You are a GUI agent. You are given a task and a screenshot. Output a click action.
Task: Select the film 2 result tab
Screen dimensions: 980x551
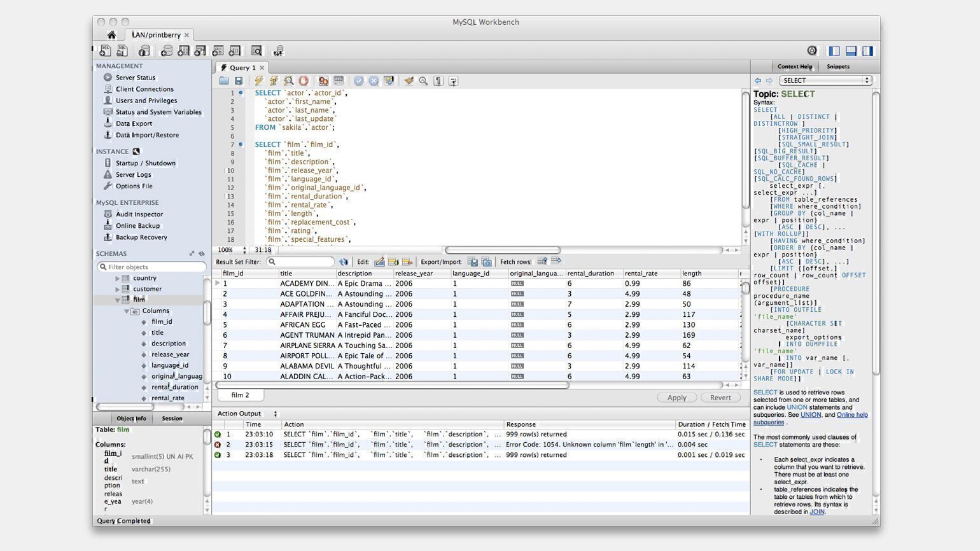tap(240, 395)
